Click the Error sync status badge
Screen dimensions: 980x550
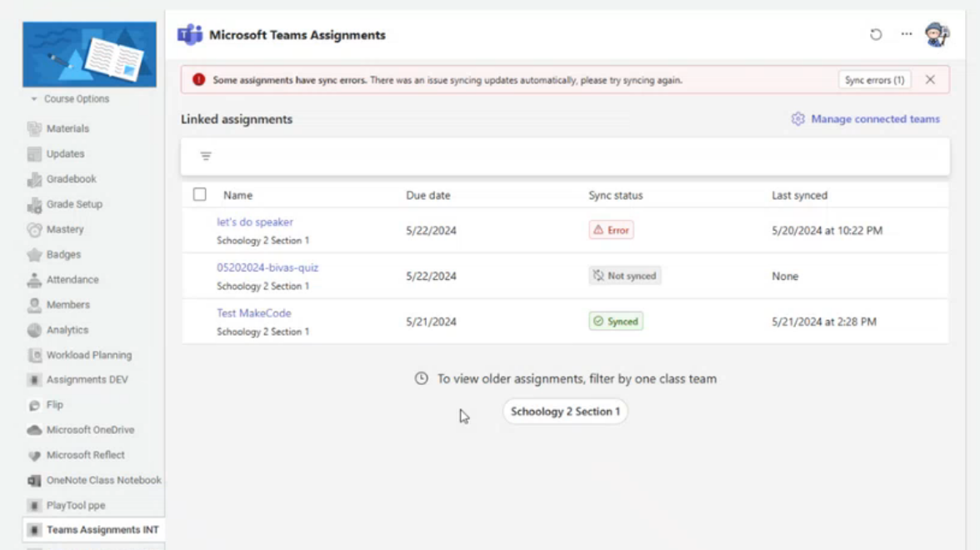coord(612,230)
